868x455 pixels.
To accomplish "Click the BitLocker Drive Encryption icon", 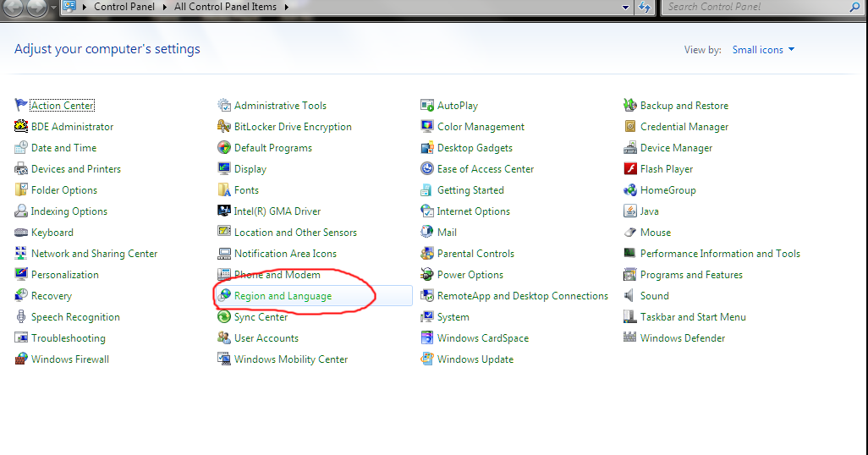I will pyautogui.click(x=224, y=126).
